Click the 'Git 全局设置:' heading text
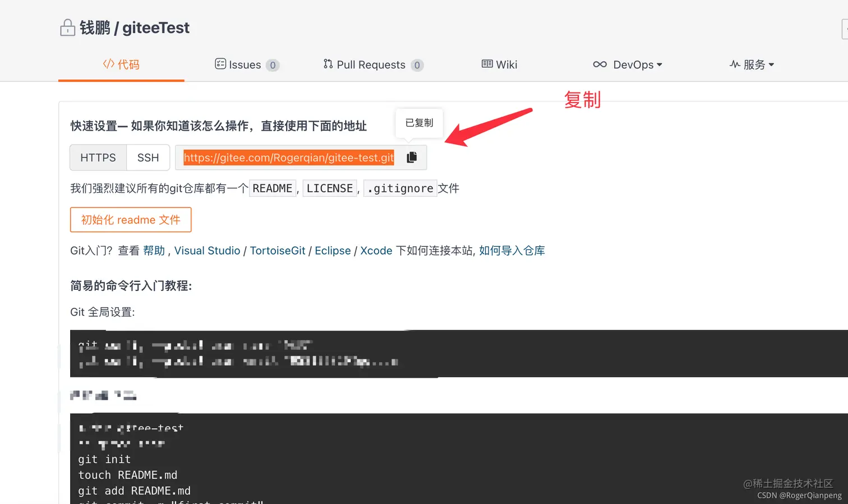Screen dimensions: 848x504 coord(103,312)
